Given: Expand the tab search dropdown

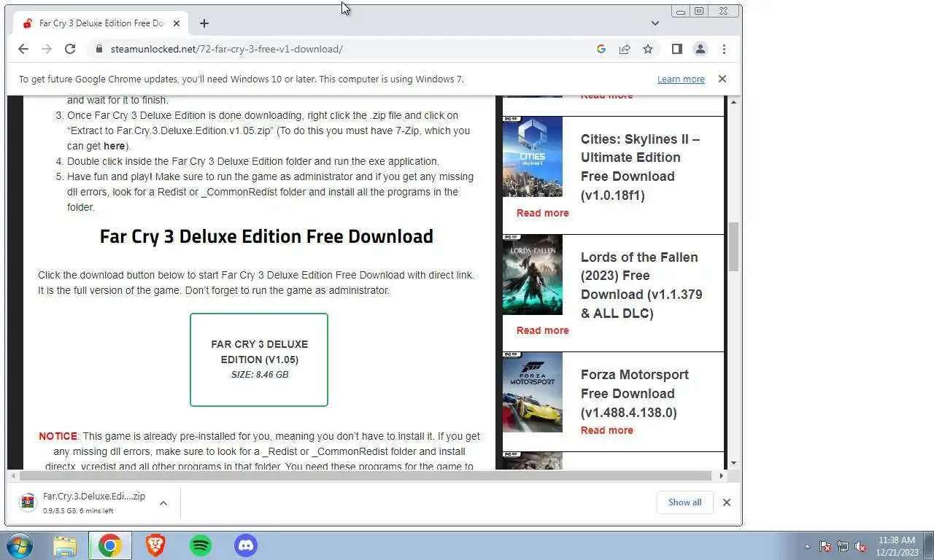Looking at the screenshot, I should coord(655,23).
